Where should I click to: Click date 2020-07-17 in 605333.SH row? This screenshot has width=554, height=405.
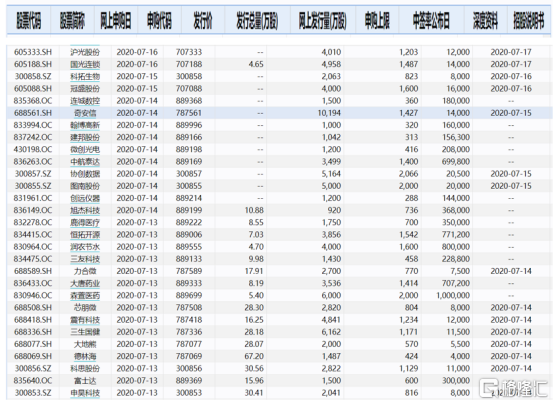[511, 52]
